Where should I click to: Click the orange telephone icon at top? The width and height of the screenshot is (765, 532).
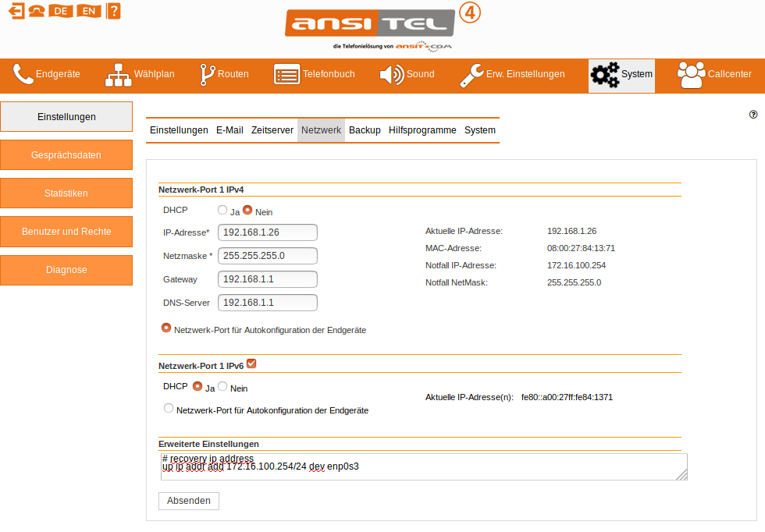point(36,11)
